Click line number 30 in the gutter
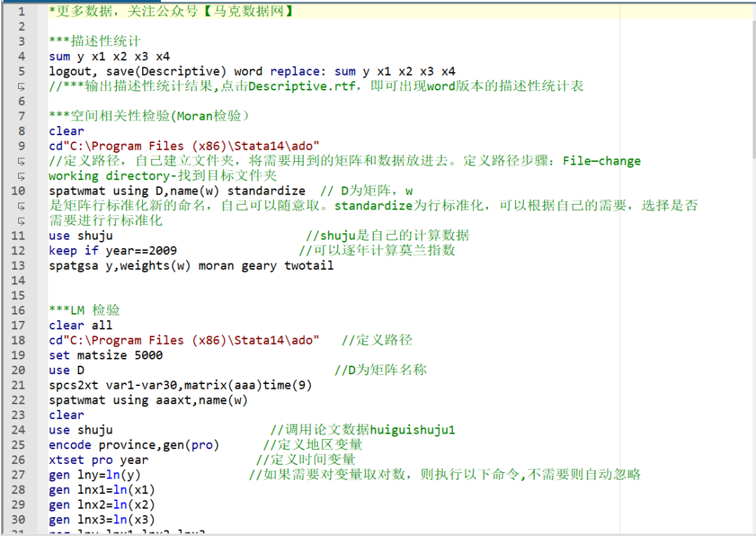Screen dimensions: 756x536 pyautogui.click(x=18, y=520)
